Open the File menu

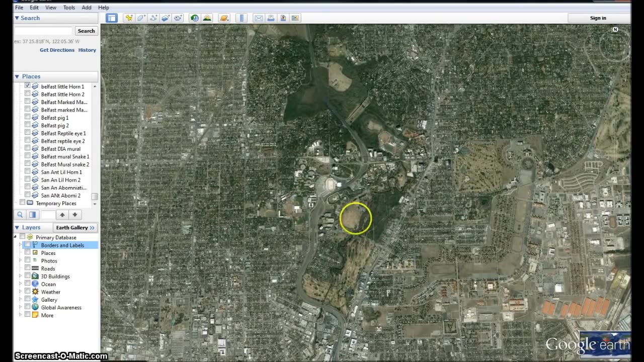pyautogui.click(x=19, y=8)
